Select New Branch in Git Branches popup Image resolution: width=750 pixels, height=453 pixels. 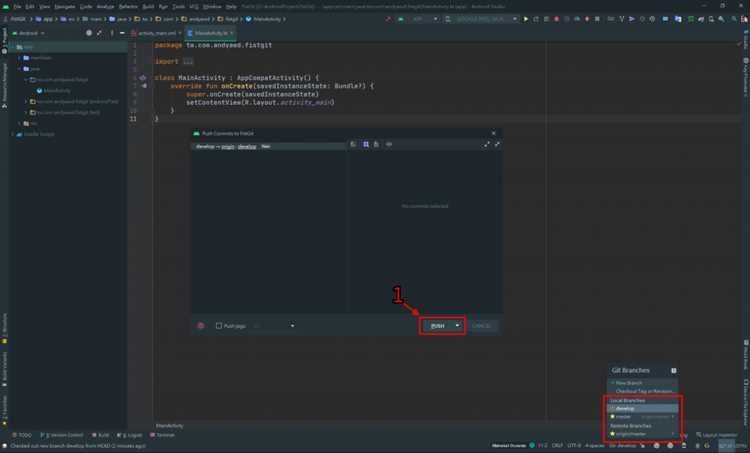[642, 383]
